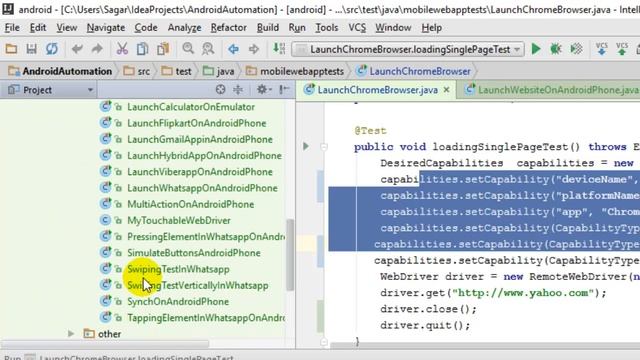This screenshot has height=360, width=640.
Task: Click the test breadcrumb
Action: 176,71
